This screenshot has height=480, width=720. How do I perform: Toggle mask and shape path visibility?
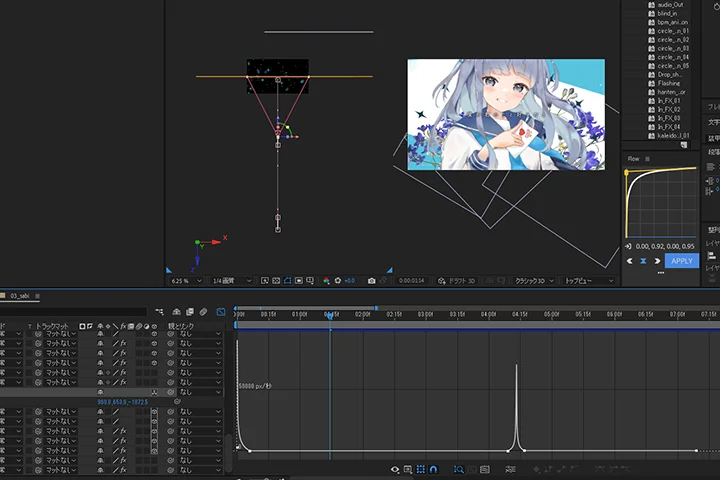(287, 281)
